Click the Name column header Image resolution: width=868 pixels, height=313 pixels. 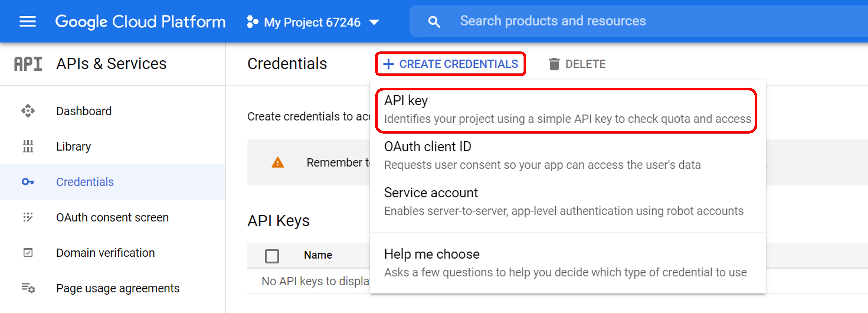tap(318, 255)
